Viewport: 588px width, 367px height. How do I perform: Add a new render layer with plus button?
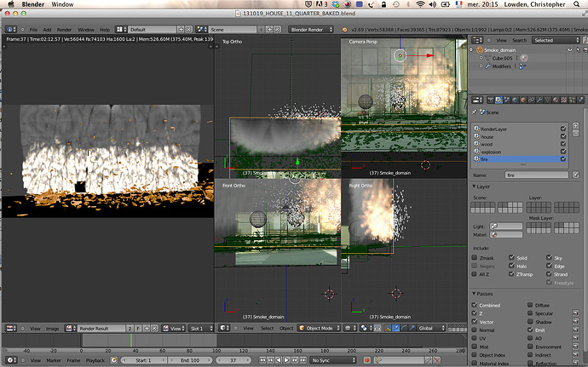(575, 125)
